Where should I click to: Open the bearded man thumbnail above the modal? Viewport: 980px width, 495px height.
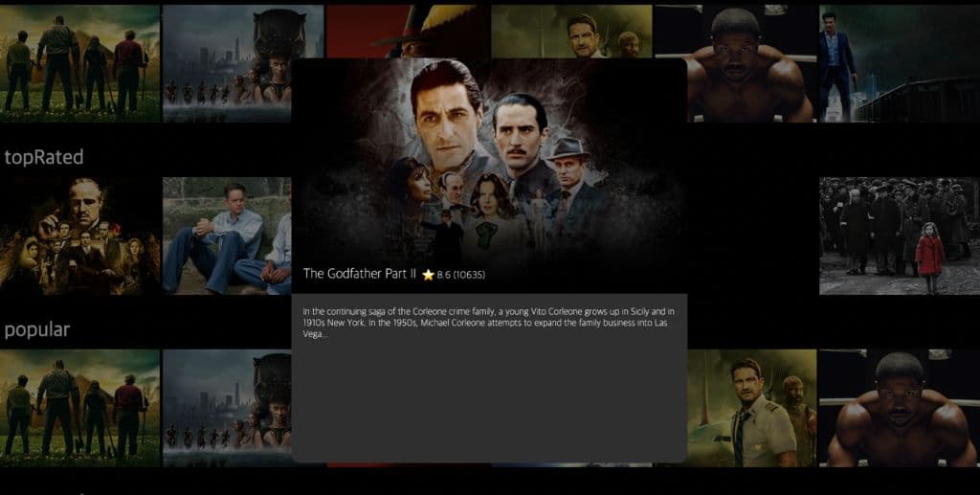click(571, 32)
